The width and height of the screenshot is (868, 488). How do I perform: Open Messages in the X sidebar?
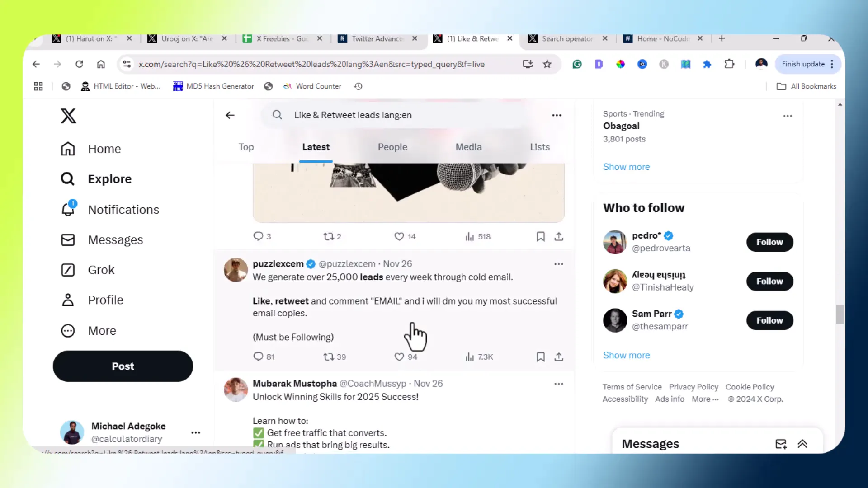pyautogui.click(x=102, y=239)
